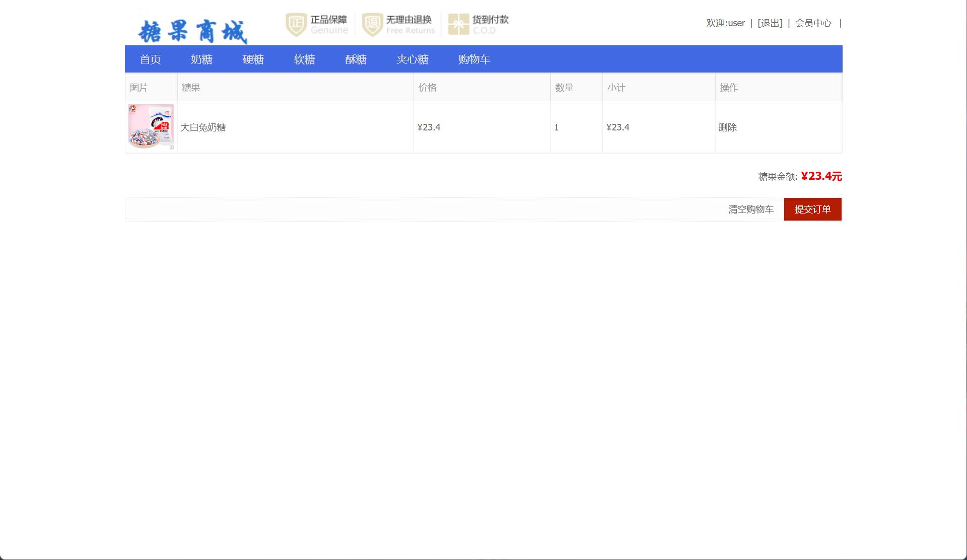Click the 大白兔奶糖 product name link
This screenshot has width=967, height=560.
pos(203,127)
